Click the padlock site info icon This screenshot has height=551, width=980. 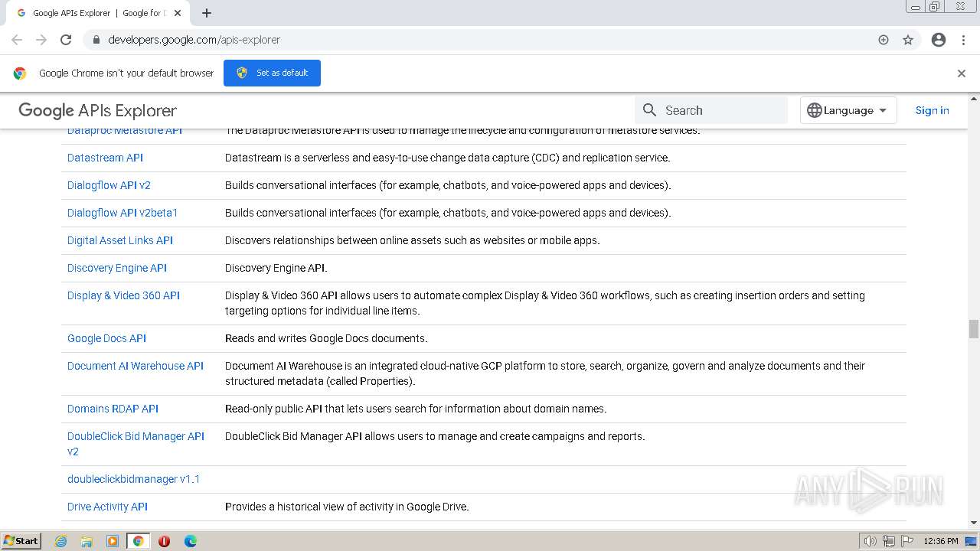pos(96,40)
